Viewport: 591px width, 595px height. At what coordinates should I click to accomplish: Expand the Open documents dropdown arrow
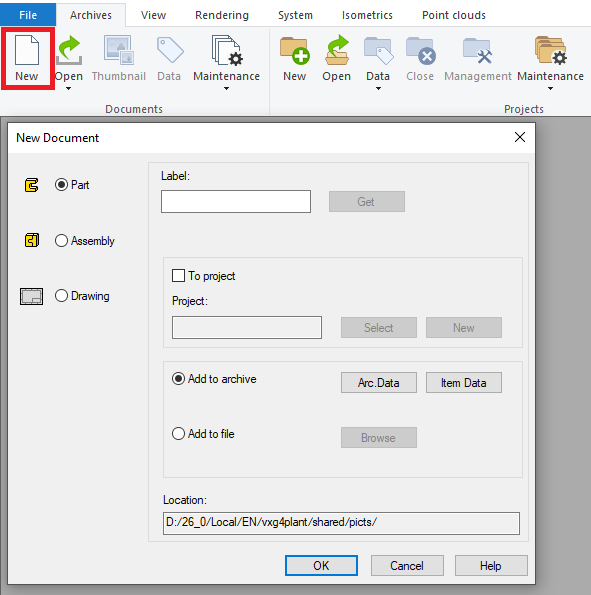click(69, 89)
